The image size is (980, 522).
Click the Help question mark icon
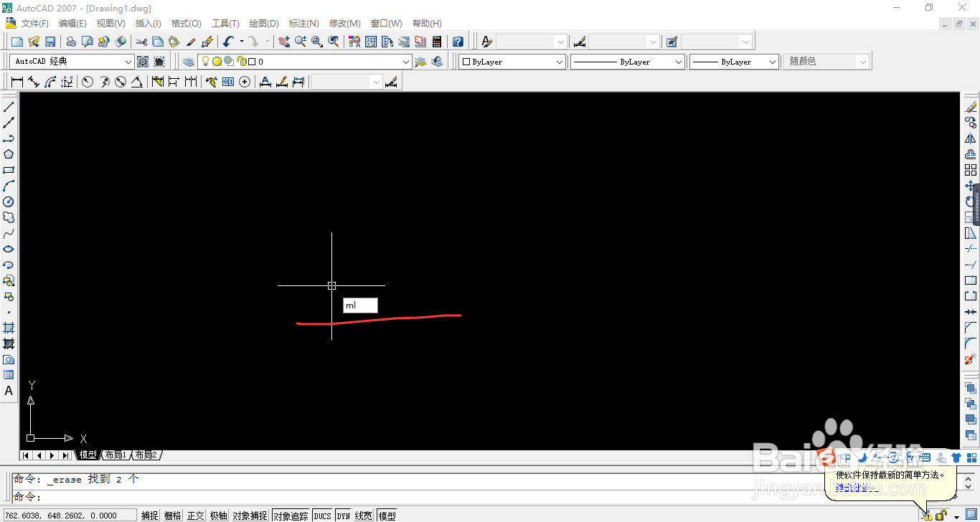click(458, 42)
